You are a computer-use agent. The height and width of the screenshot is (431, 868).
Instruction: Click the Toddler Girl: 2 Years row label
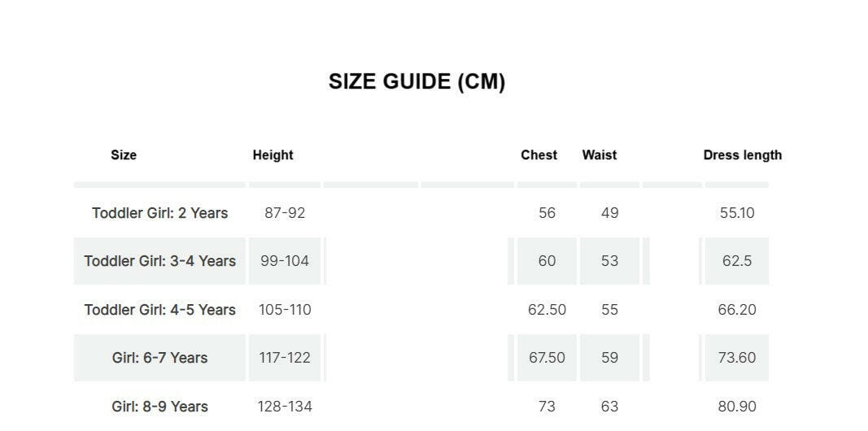[160, 213]
